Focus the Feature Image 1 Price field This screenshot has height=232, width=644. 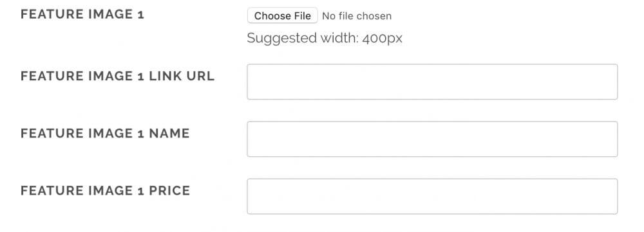coord(432,197)
